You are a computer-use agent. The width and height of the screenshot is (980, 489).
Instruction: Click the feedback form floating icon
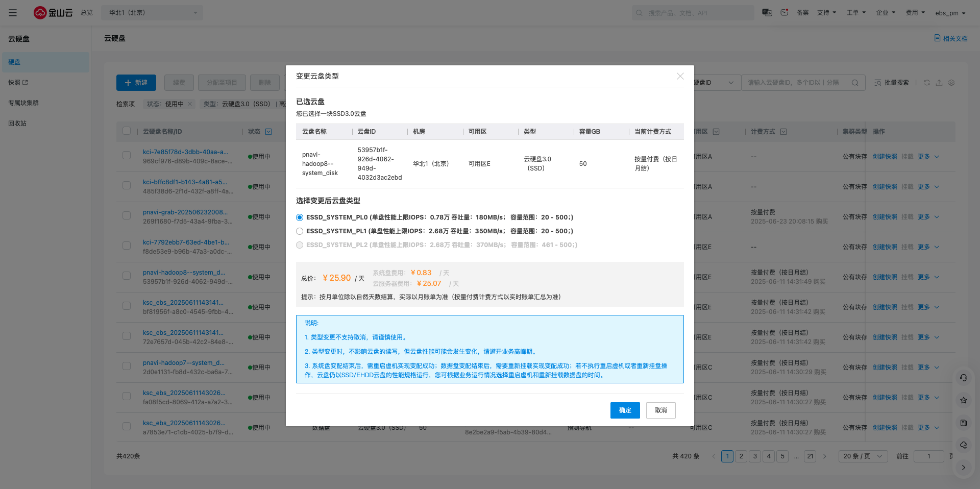point(964,423)
